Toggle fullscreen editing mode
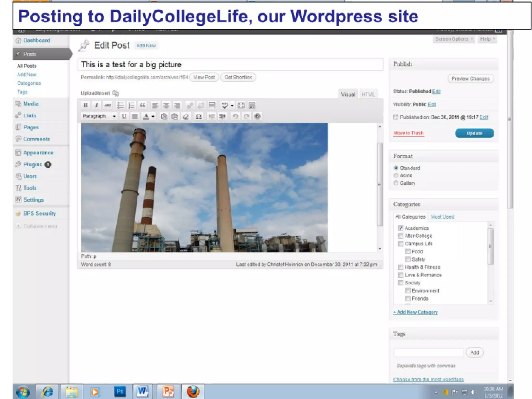 [x=241, y=105]
